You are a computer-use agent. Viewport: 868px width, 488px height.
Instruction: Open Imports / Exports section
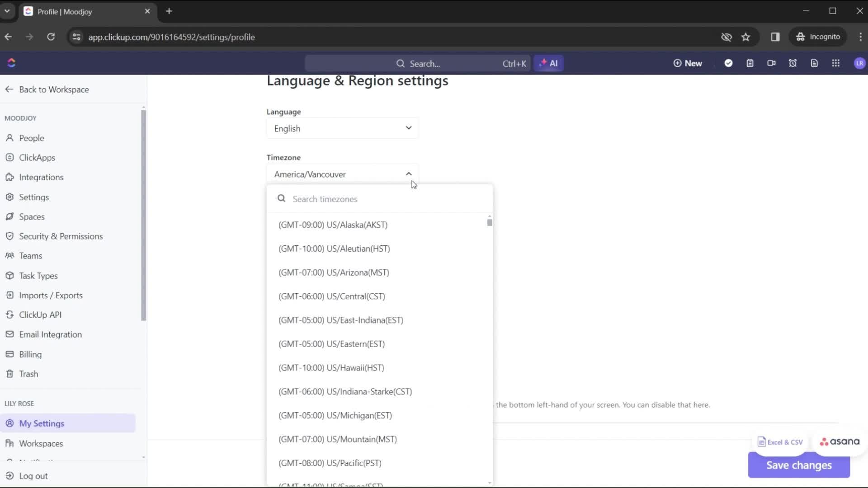point(51,295)
